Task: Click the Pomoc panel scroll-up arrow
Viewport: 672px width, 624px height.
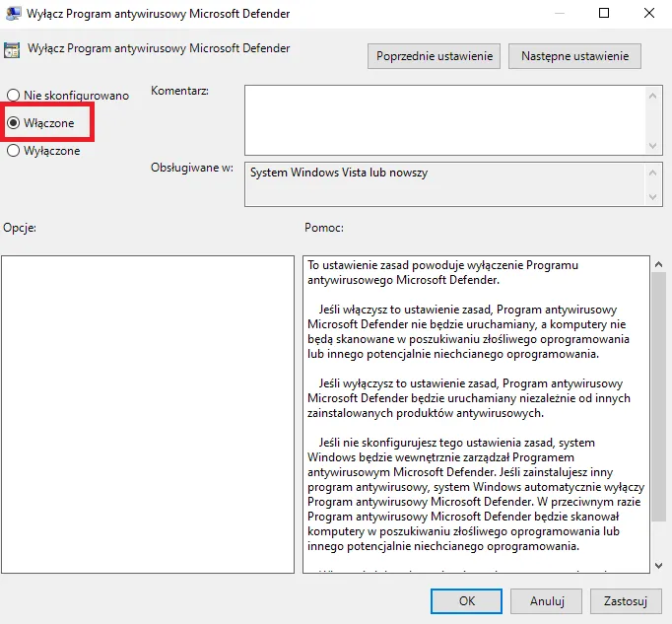Action: pos(659,264)
